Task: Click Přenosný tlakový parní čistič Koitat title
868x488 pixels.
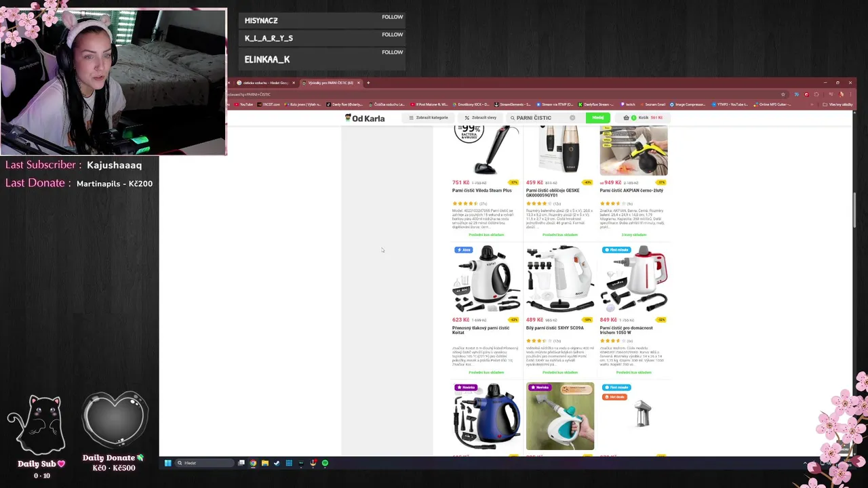Action: 481,330
